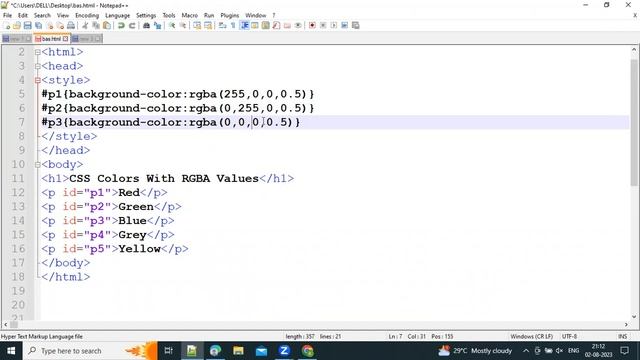Click the Paste toolbar icon
This screenshot has width=640, height=360.
click(107, 26)
